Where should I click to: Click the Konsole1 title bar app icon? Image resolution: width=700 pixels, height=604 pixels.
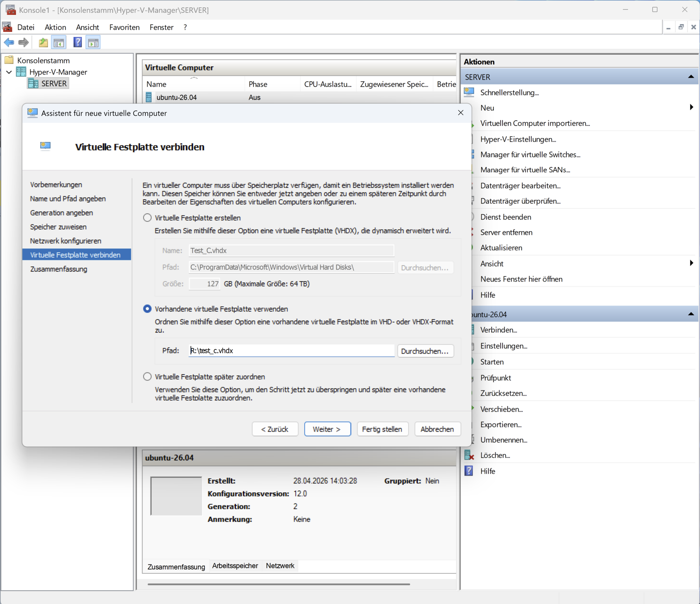point(11,10)
